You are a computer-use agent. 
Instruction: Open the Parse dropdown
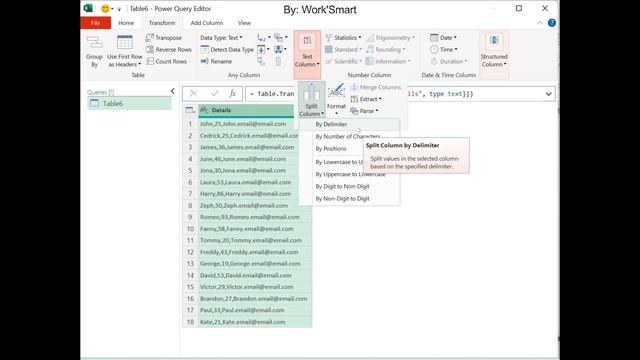tap(364, 111)
